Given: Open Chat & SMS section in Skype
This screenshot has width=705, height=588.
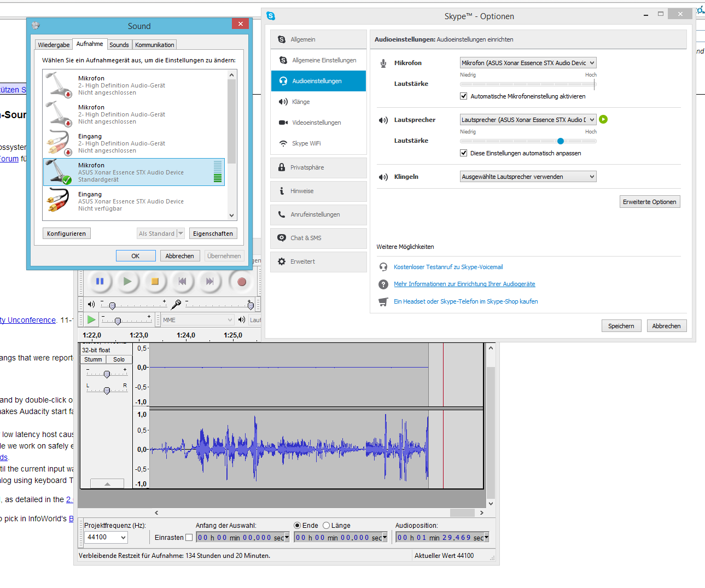Looking at the screenshot, I should 319,238.
